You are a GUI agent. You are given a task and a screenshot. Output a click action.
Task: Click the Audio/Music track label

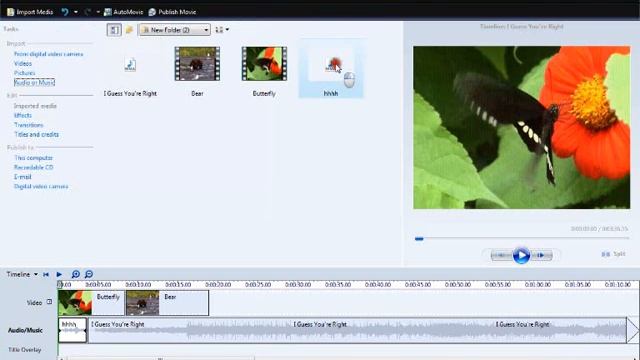coord(25,330)
